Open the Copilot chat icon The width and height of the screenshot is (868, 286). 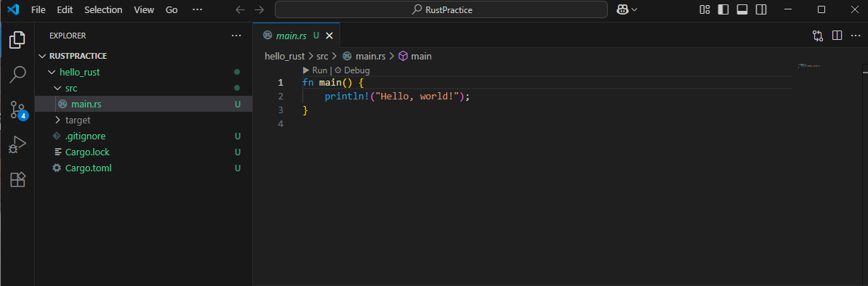pyautogui.click(x=622, y=9)
